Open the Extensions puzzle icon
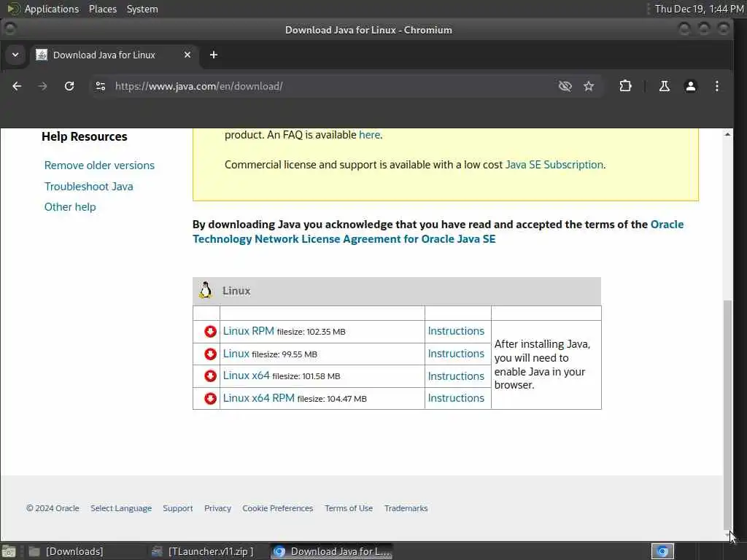 (625, 86)
